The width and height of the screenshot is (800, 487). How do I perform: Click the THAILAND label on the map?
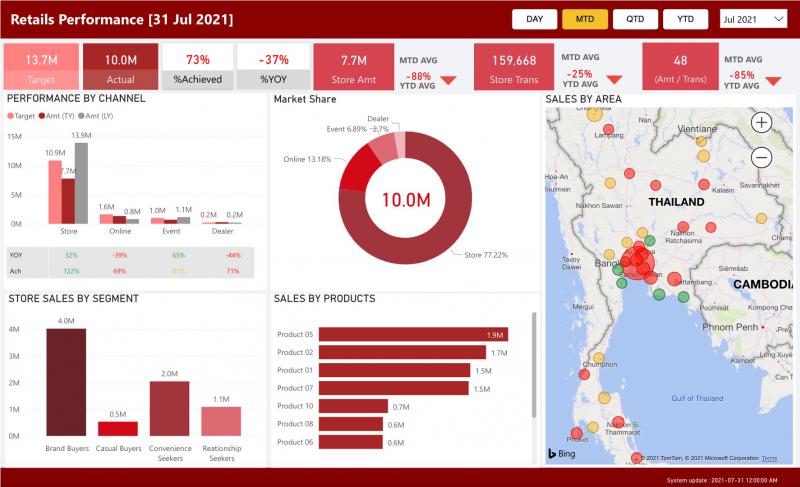(676, 202)
